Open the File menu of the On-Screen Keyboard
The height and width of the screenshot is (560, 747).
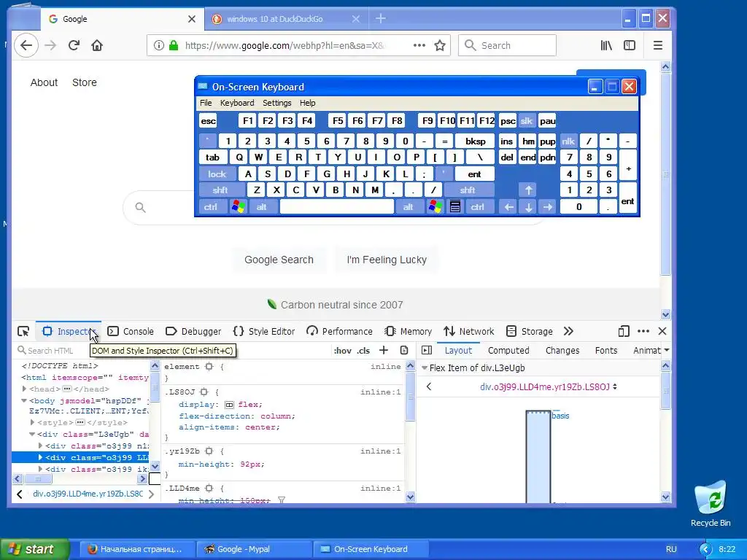pyautogui.click(x=206, y=103)
